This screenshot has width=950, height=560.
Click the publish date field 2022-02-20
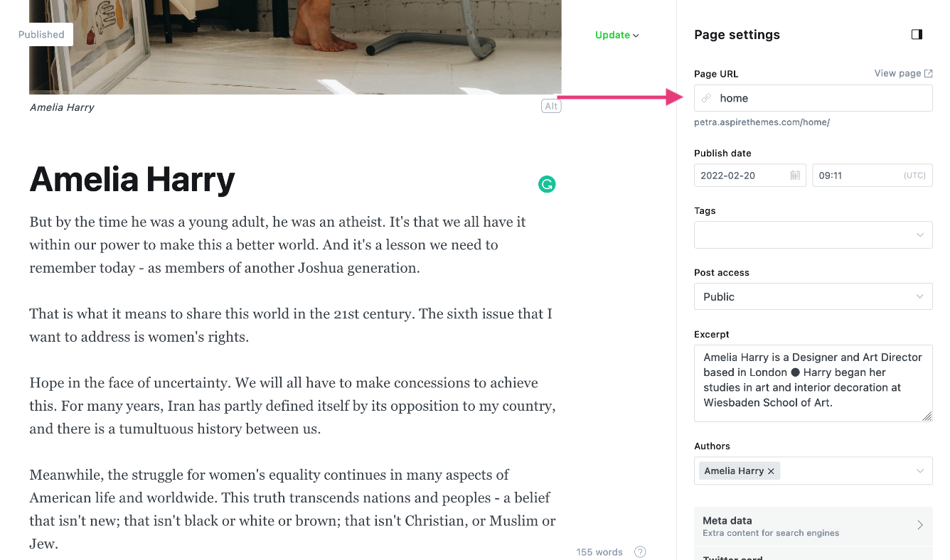click(x=750, y=176)
